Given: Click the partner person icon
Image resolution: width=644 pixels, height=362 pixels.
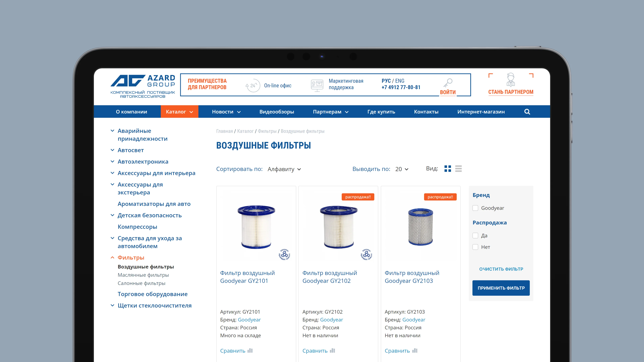Looking at the screenshot, I should (511, 80).
